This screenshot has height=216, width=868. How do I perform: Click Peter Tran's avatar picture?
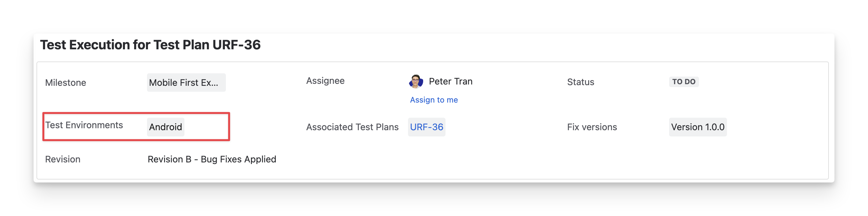(x=416, y=82)
